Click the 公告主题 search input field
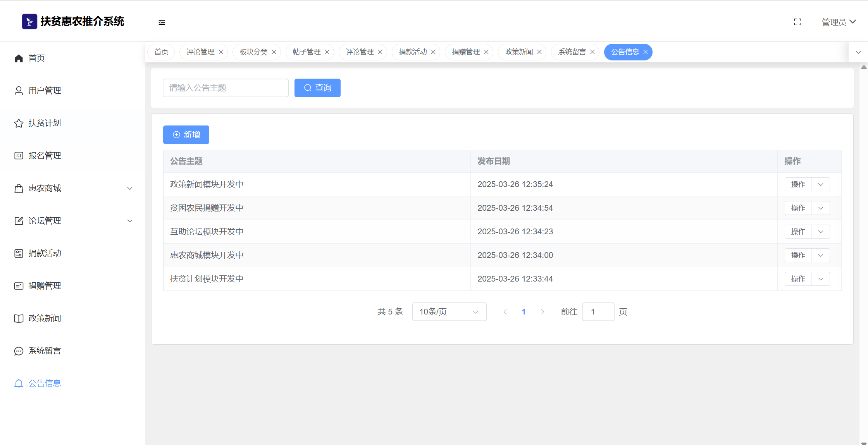Image resolution: width=868 pixels, height=445 pixels. pyautogui.click(x=226, y=88)
